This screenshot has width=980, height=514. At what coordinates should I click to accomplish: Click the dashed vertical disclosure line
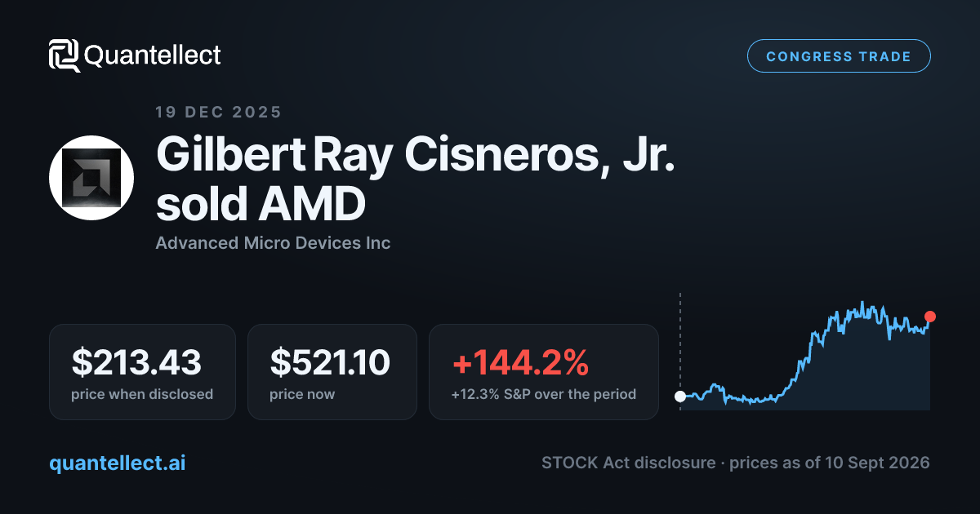click(x=680, y=352)
